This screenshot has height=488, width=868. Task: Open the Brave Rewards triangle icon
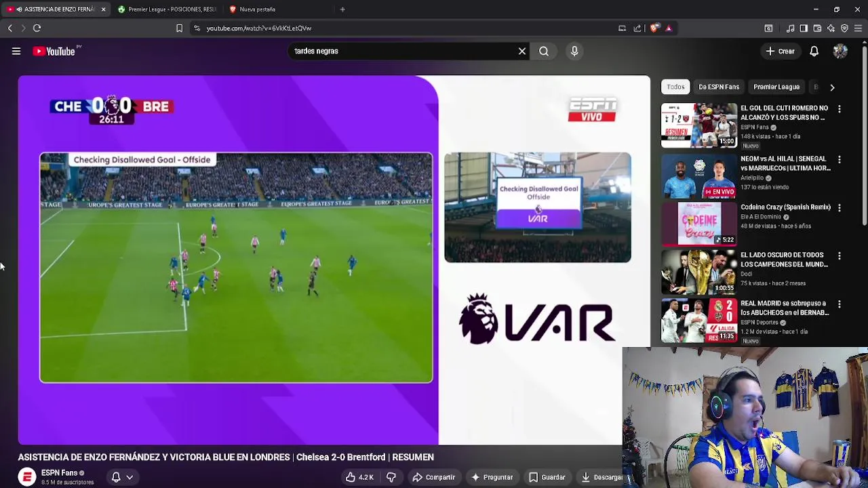pyautogui.click(x=669, y=28)
